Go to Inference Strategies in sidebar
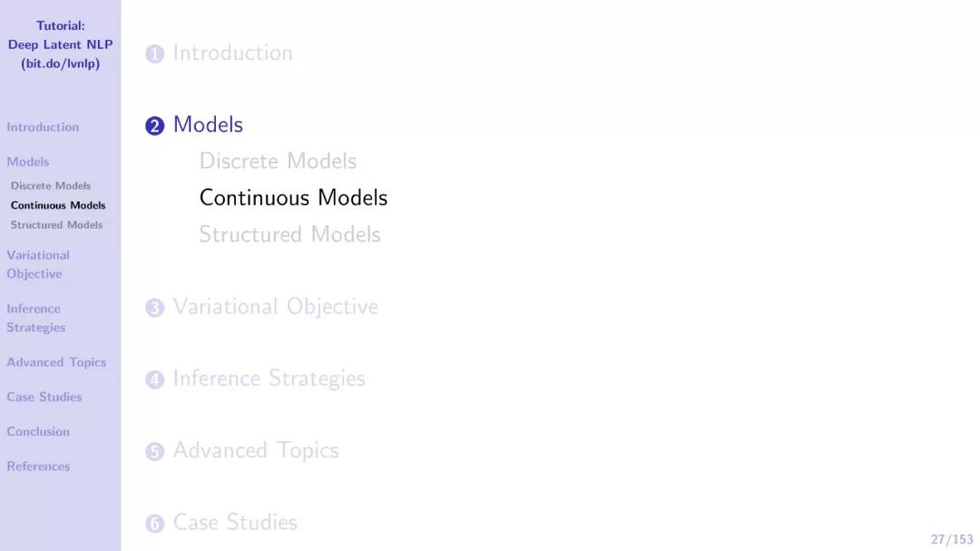This screenshot has width=980, height=551. click(x=35, y=318)
